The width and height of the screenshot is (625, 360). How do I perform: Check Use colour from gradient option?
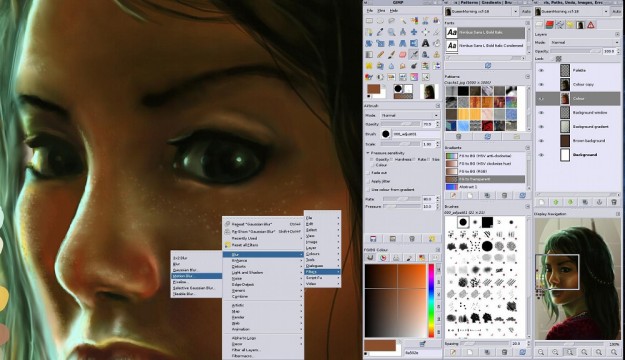(368, 190)
